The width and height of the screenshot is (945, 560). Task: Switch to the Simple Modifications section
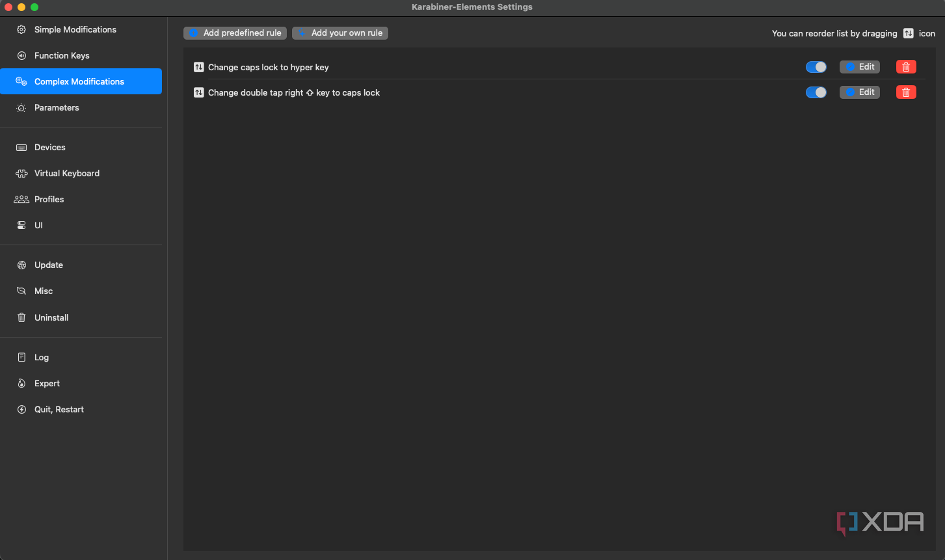[81, 29]
